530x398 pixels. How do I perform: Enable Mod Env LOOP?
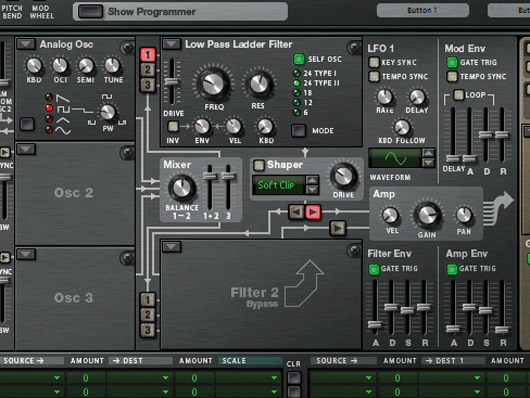[x=458, y=95]
